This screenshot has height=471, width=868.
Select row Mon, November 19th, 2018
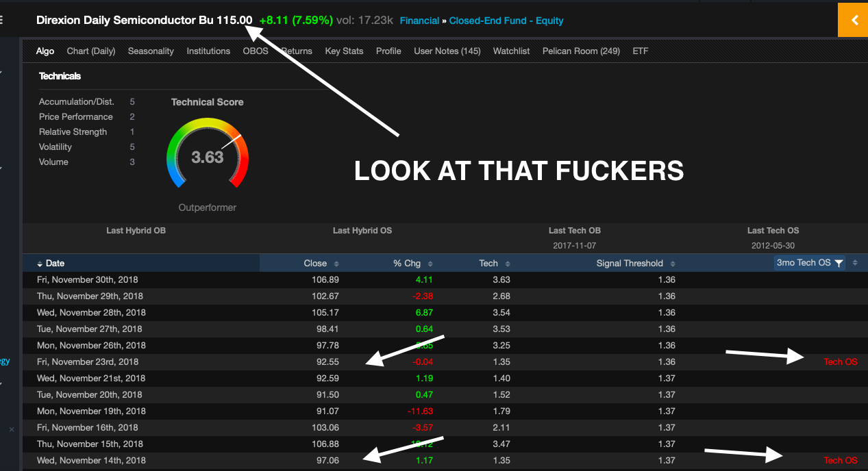point(445,411)
